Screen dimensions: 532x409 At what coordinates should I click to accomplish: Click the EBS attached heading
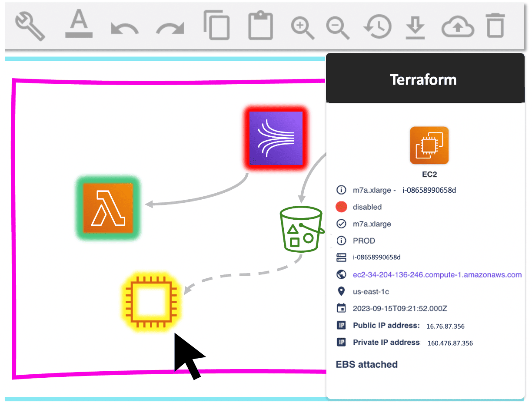[367, 364]
